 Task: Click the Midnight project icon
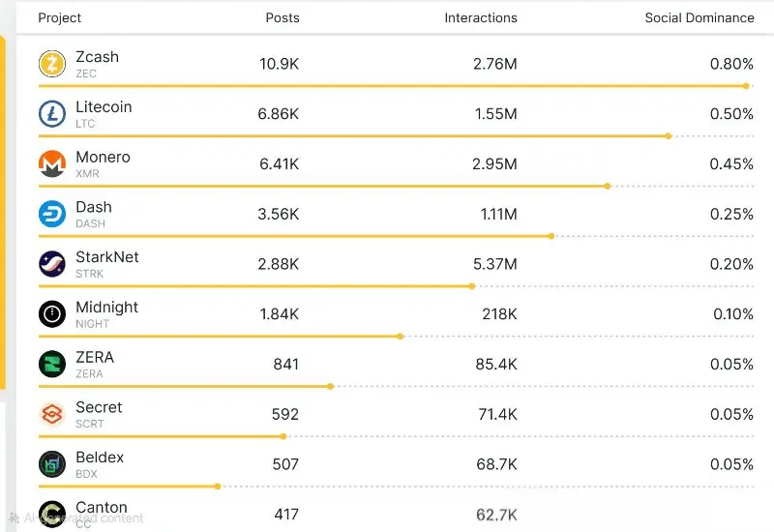click(51, 314)
